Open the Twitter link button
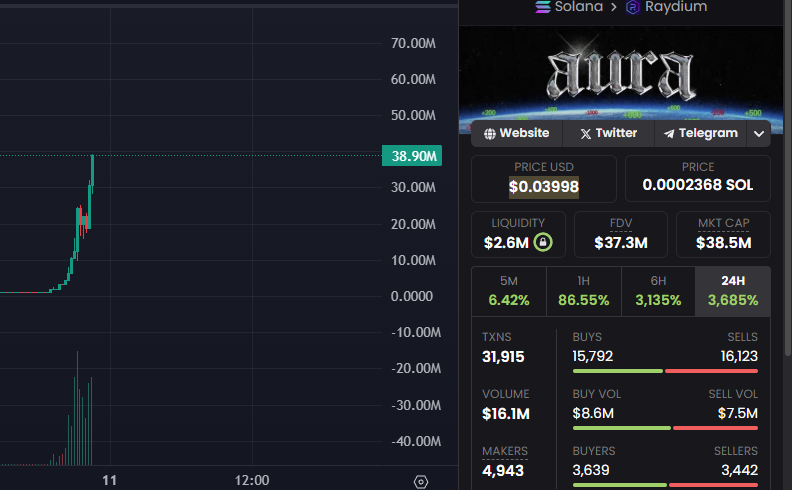The height and width of the screenshot is (490, 792). point(609,133)
